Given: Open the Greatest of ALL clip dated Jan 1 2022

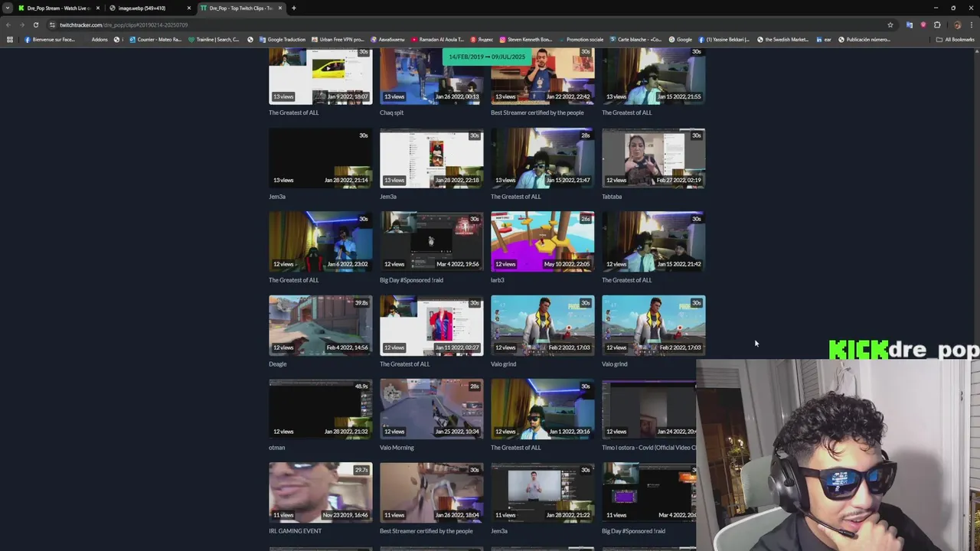Looking at the screenshot, I should coord(542,409).
